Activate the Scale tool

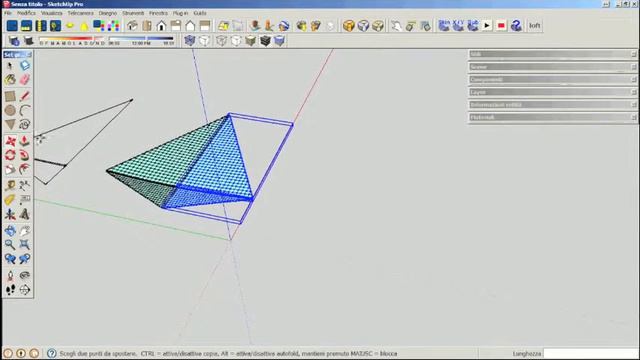(10, 169)
